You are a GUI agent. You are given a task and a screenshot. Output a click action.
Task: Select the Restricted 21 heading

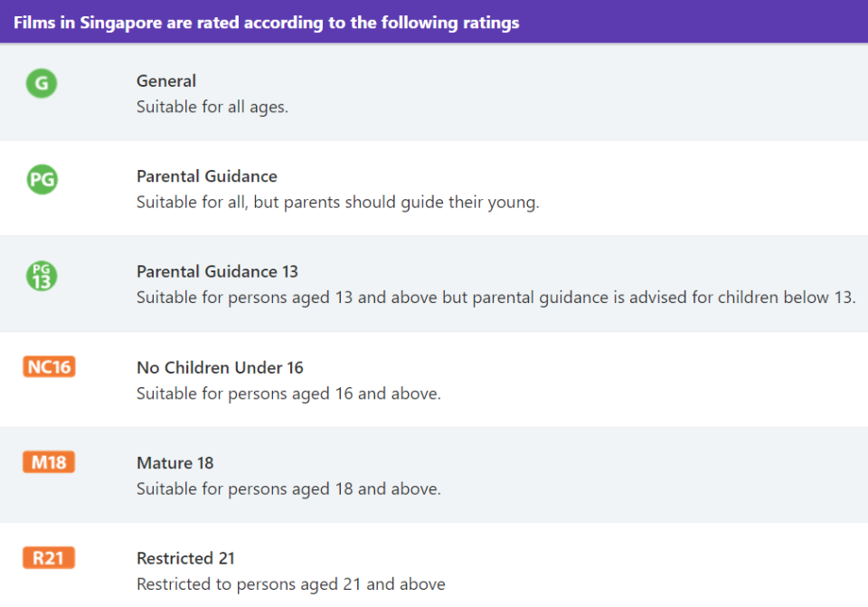coord(185,558)
